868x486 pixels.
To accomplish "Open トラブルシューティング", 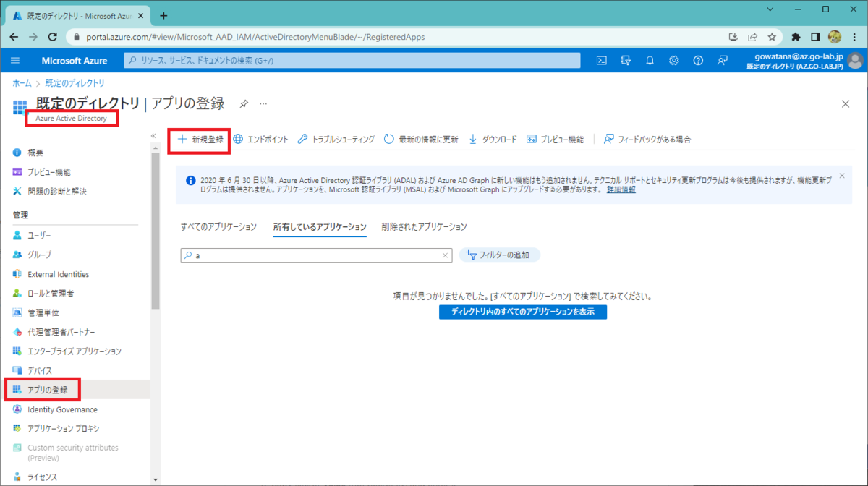I will coord(336,140).
